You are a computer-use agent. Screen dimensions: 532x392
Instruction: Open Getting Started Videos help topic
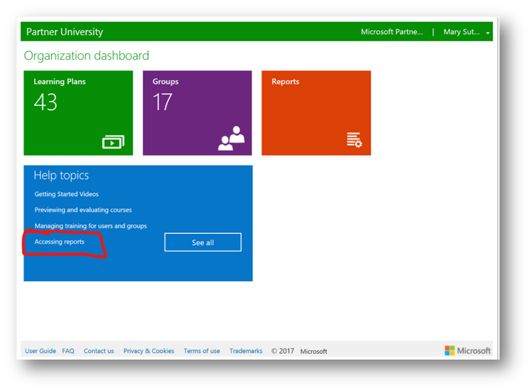pyautogui.click(x=66, y=194)
